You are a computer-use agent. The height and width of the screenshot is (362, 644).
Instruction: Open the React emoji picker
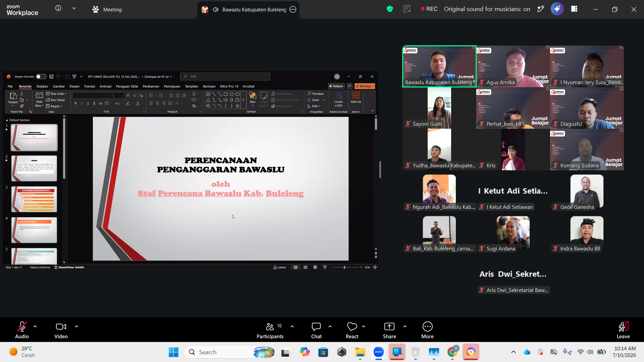(x=352, y=330)
